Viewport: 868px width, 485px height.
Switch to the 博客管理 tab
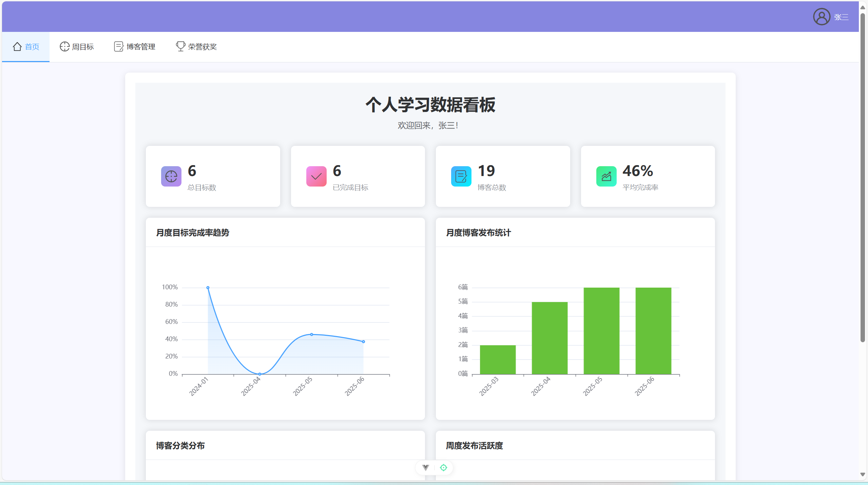(141, 47)
